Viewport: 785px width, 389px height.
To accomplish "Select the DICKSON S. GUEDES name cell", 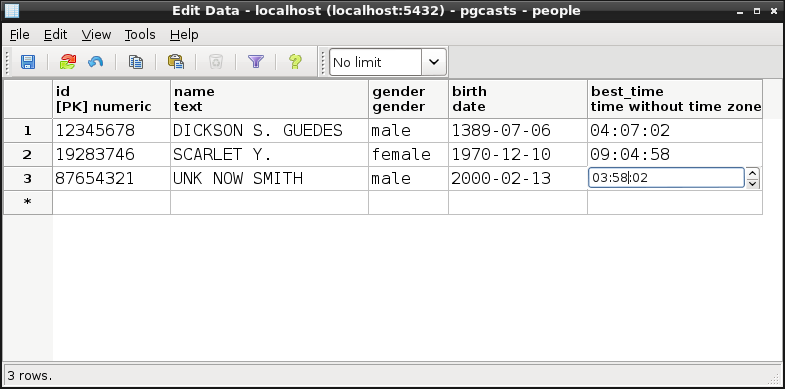I will (x=269, y=131).
